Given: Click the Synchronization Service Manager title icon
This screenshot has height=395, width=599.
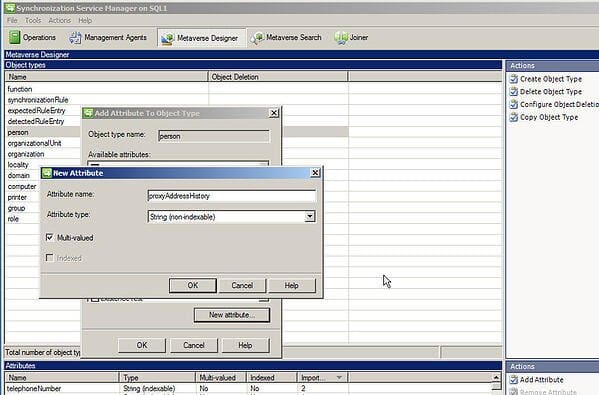Looking at the screenshot, I should pos(10,8).
